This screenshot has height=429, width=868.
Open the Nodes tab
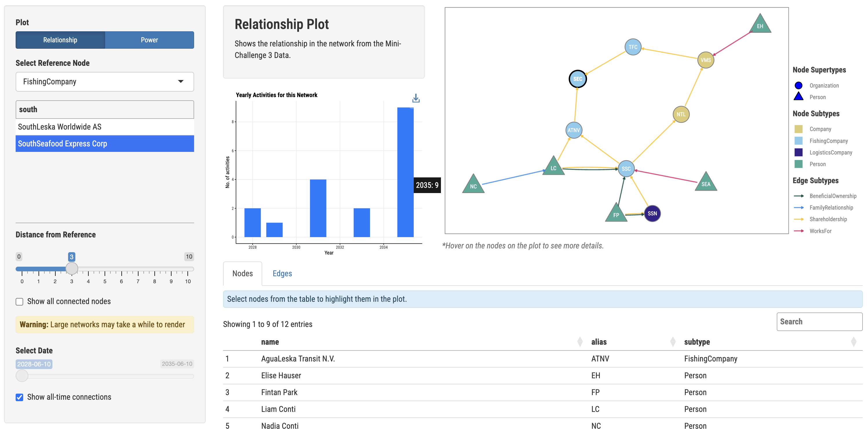click(x=242, y=273)
